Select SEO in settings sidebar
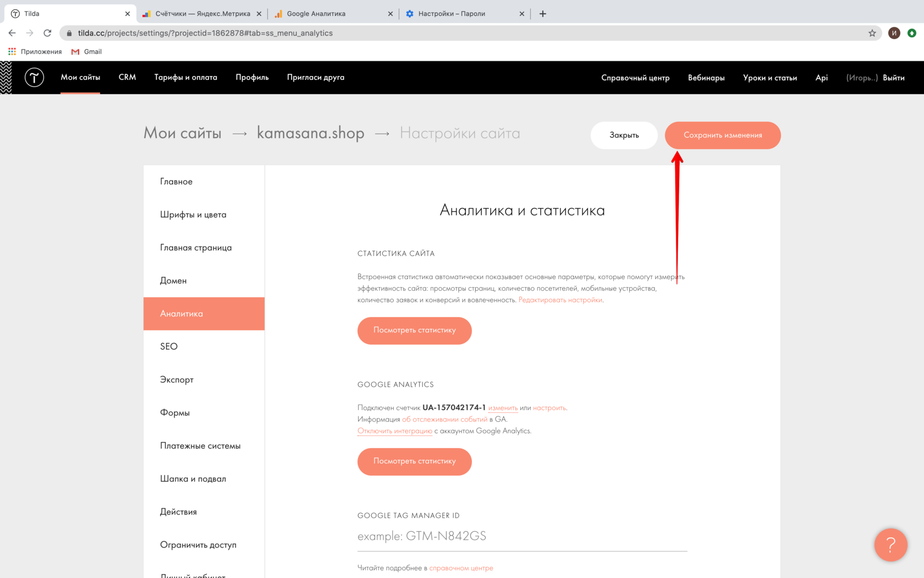This screenshot has width=924, height=578. tap(204, 347)
